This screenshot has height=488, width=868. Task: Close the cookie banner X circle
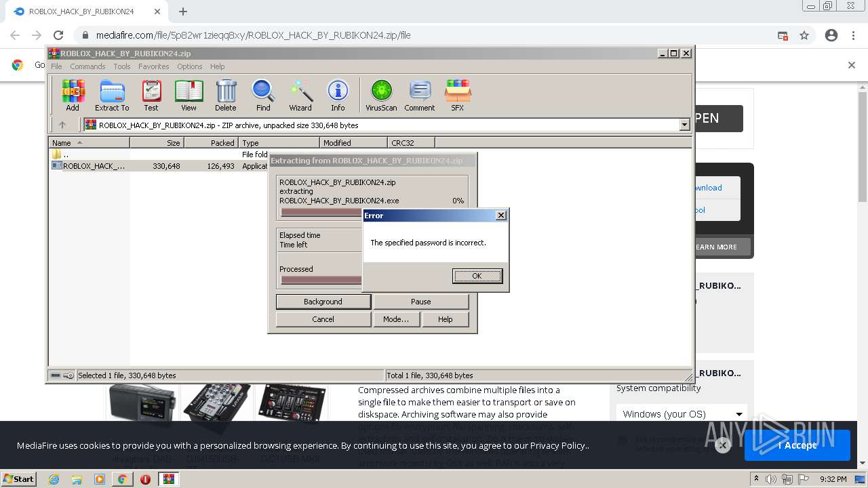(x=723, y=445)
